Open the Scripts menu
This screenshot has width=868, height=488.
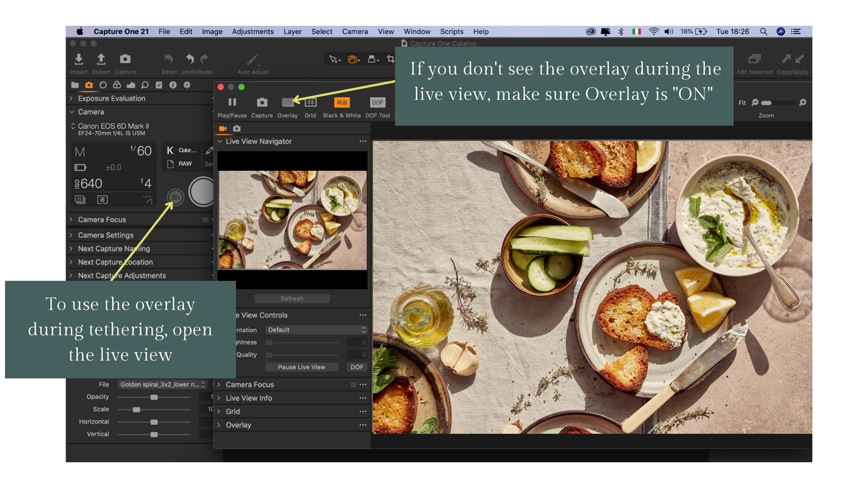click(x=452, y=32)
